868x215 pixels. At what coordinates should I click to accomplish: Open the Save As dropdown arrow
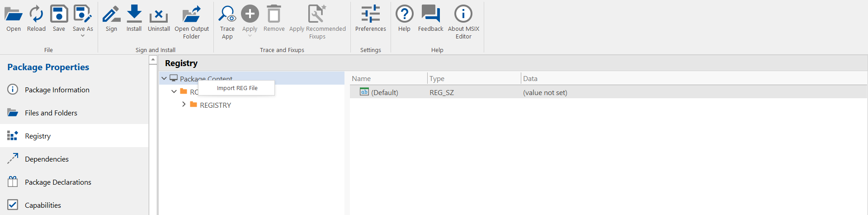[x=83, y=36]
